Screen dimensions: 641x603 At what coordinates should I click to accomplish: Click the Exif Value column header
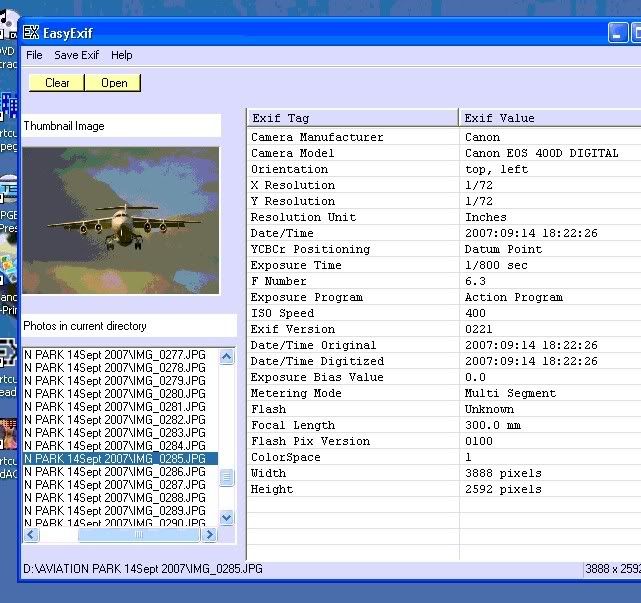pos(548,118)
